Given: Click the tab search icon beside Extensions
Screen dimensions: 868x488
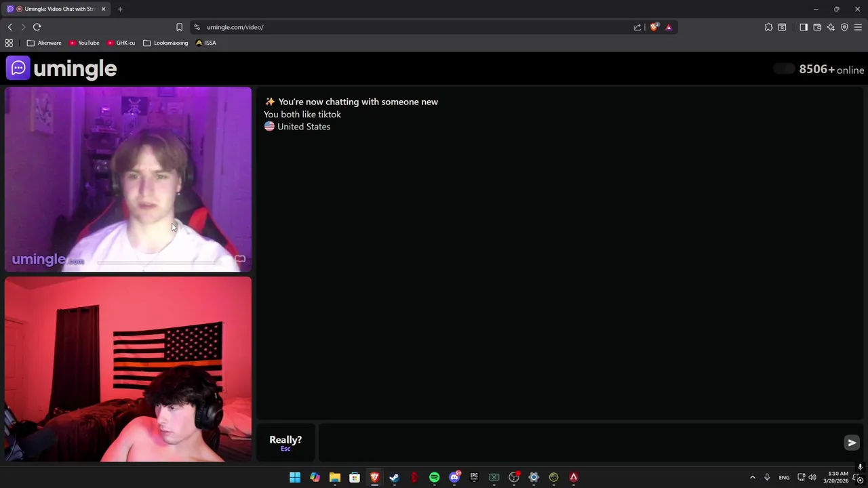Looking at the screenshot, I should point(782,27).
